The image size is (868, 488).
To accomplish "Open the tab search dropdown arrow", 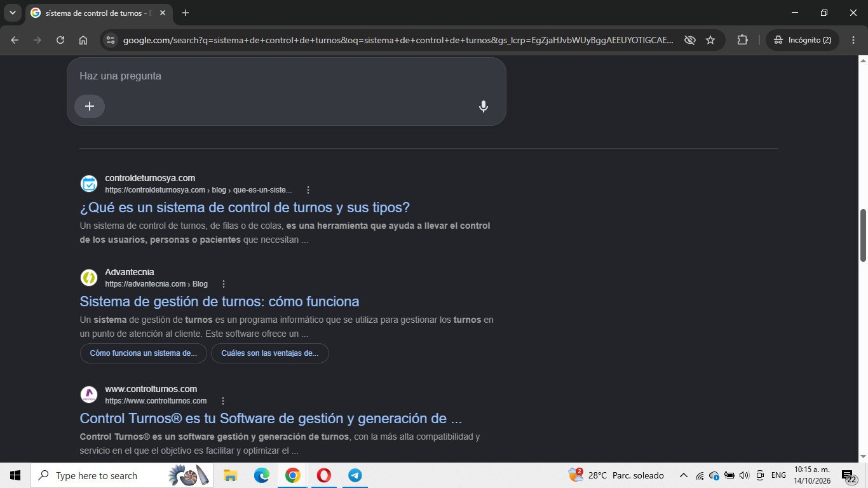I will click(12, 13).
